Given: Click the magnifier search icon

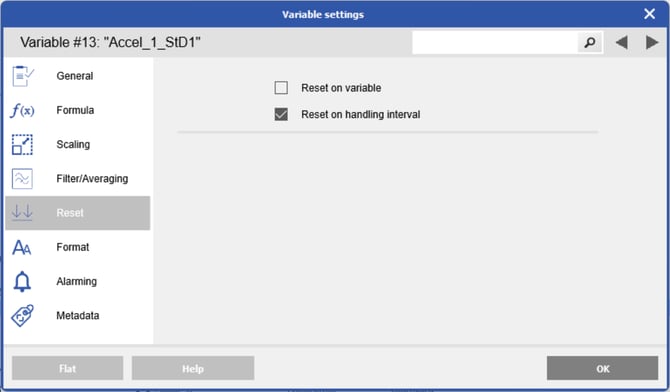Looking at the screenshot, I should 590,42.
